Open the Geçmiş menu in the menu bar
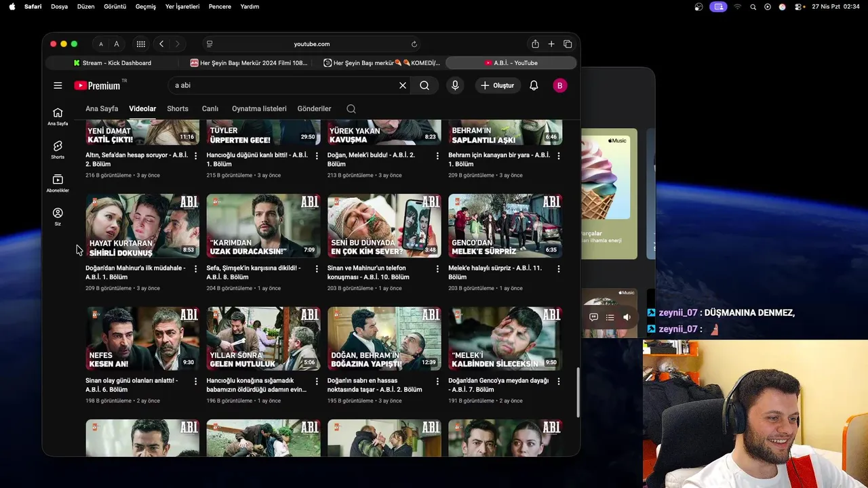868x488 pixels. (146, 7)
